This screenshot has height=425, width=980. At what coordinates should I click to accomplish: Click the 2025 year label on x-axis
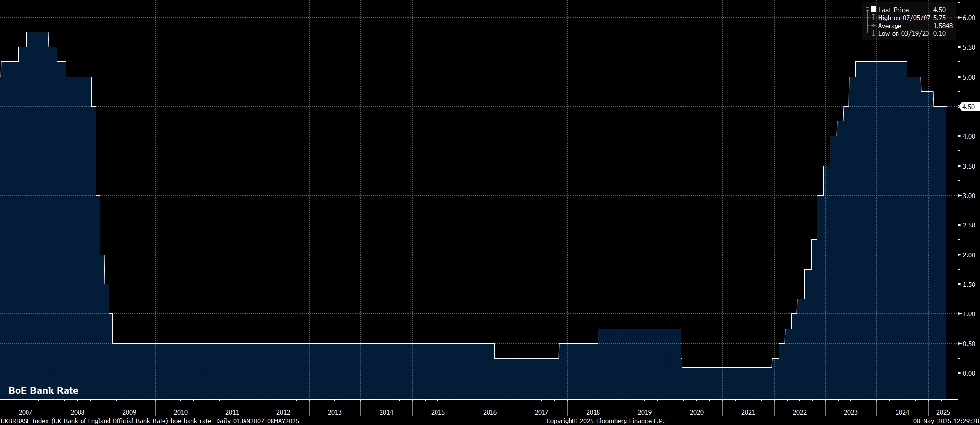pos(939,412)
